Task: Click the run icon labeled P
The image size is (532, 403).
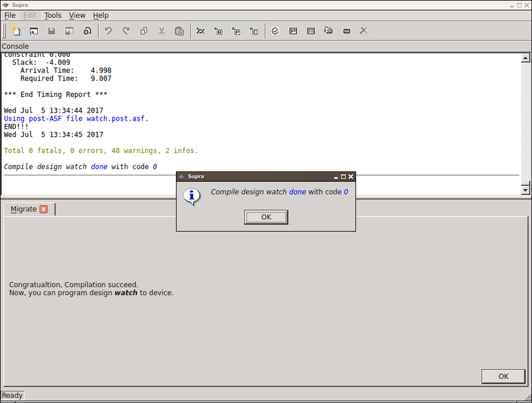Action: click(236, 31)
